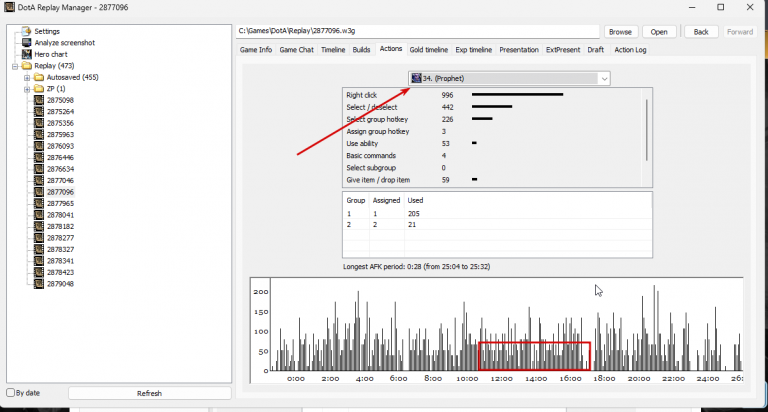The height and width of the screenshot is (412, 768).
Task: Click the icon of replay 2875963
Action: click(39, 134)
